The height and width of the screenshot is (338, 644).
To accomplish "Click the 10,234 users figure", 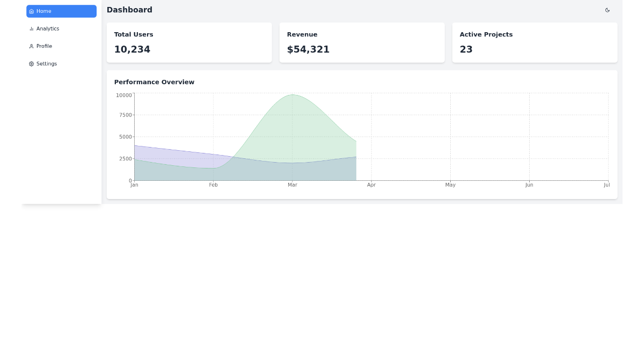I will point(132,49).
